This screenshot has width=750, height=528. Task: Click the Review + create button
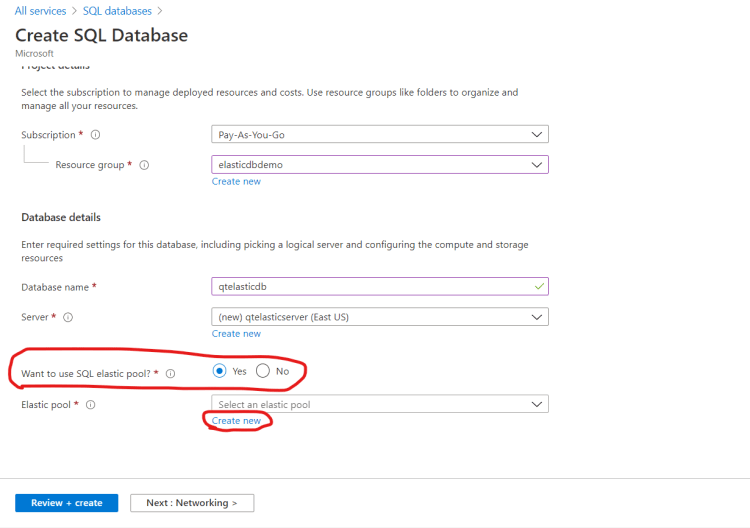tap(66, 503)
